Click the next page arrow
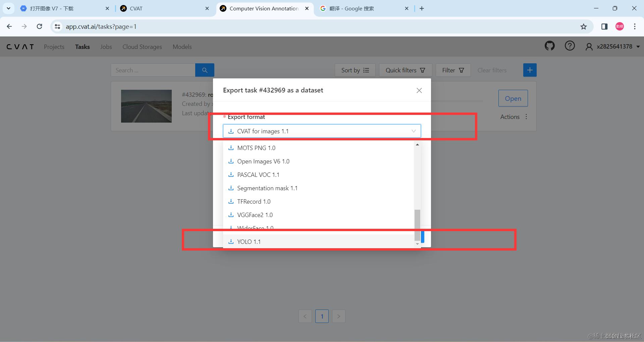 [339, 316]
